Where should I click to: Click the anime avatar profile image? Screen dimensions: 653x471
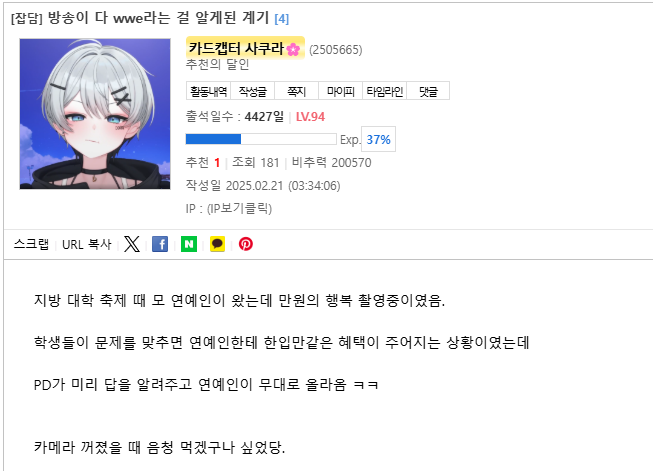point(95,114)
